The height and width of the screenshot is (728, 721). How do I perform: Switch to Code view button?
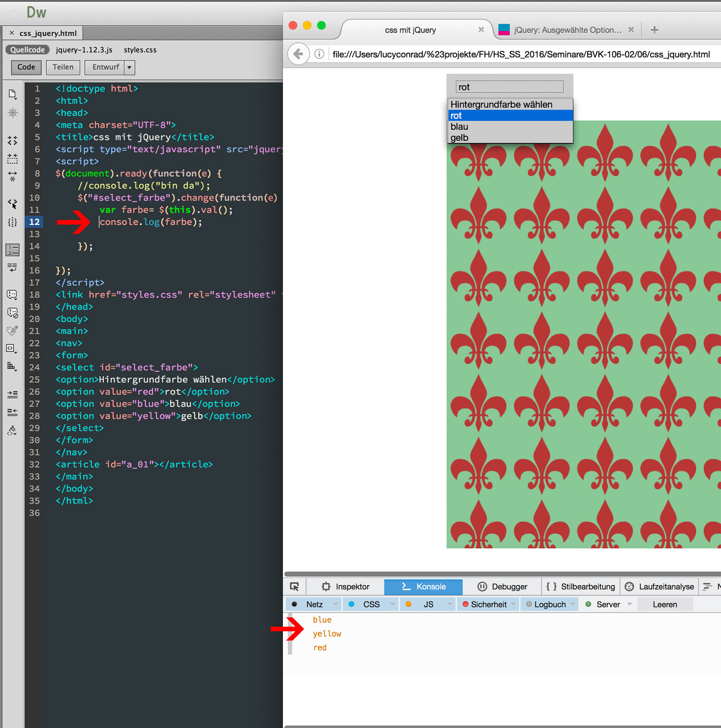[x=26, y=67]
